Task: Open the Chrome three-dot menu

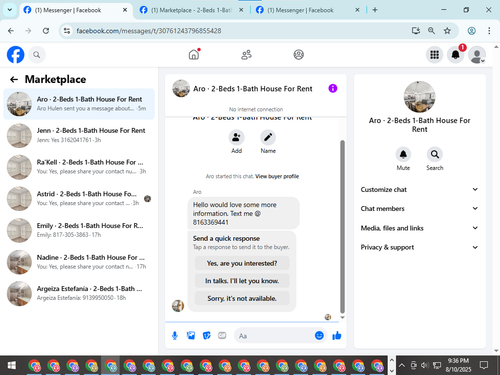Action: click(489, 31)
